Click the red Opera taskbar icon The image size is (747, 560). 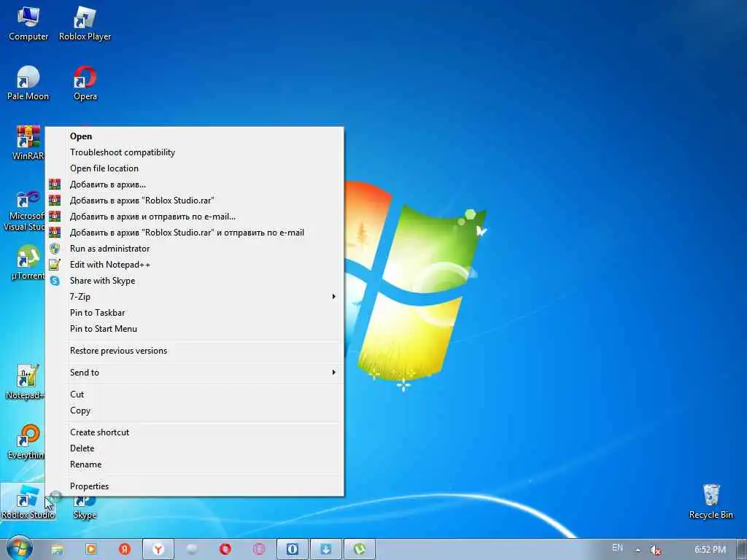[225, 550]
